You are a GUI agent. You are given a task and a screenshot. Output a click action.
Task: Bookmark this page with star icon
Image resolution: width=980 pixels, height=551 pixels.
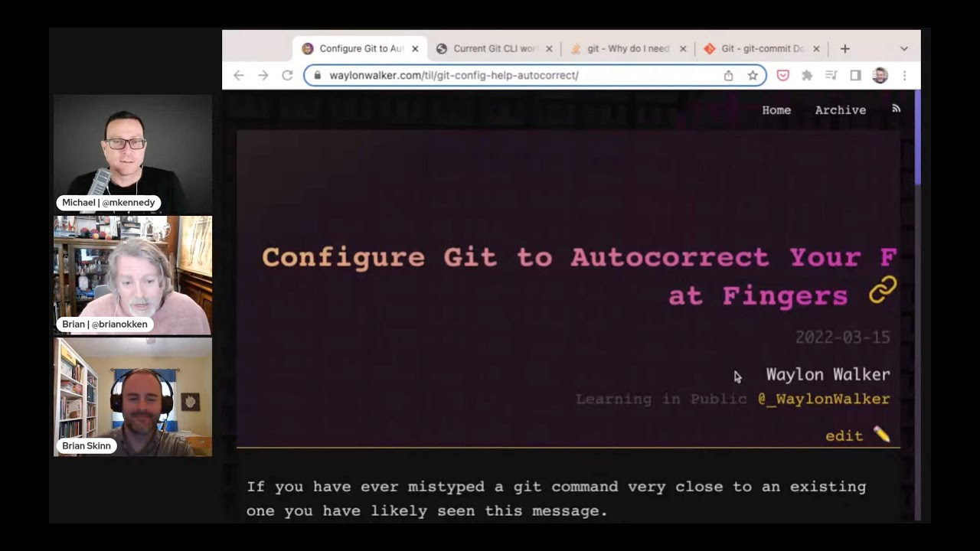[x=753, y=75]
